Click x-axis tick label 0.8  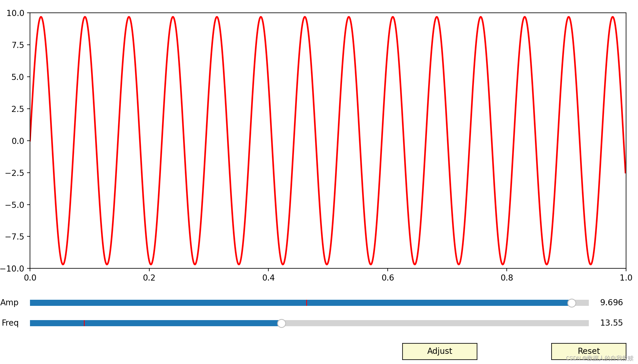click(507, 278)
